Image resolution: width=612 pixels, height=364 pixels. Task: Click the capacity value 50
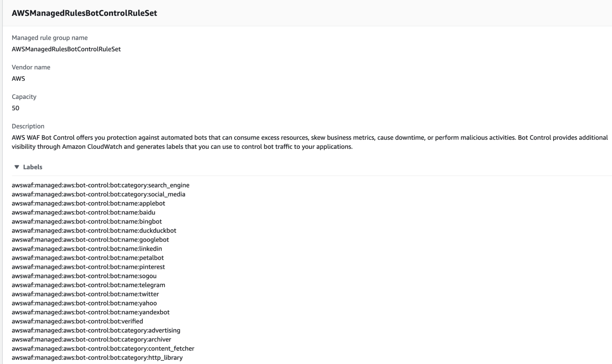[15, 108]
